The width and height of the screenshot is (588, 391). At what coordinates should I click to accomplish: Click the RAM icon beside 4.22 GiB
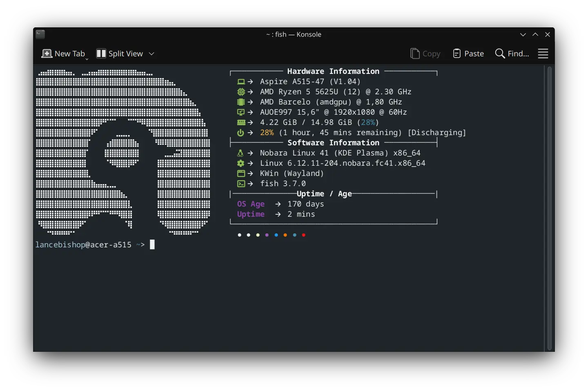(x=241, y=122)
